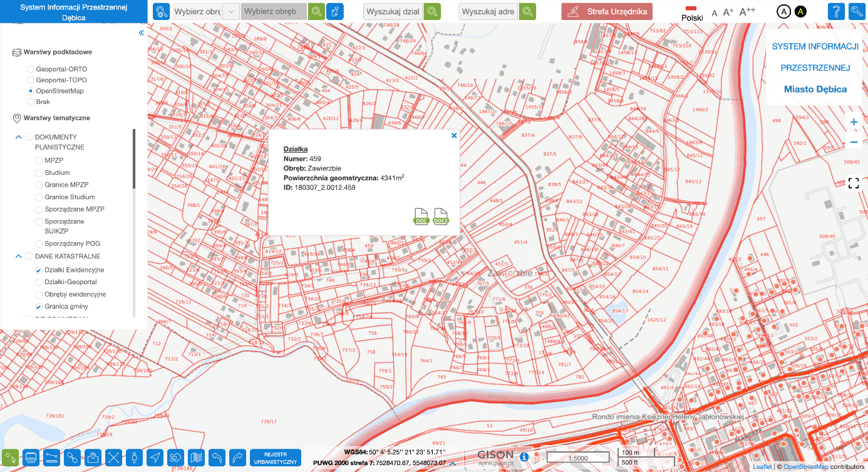Download parcel info as DOC file
Screen dimensions: 868x472
tap(421, 216)
